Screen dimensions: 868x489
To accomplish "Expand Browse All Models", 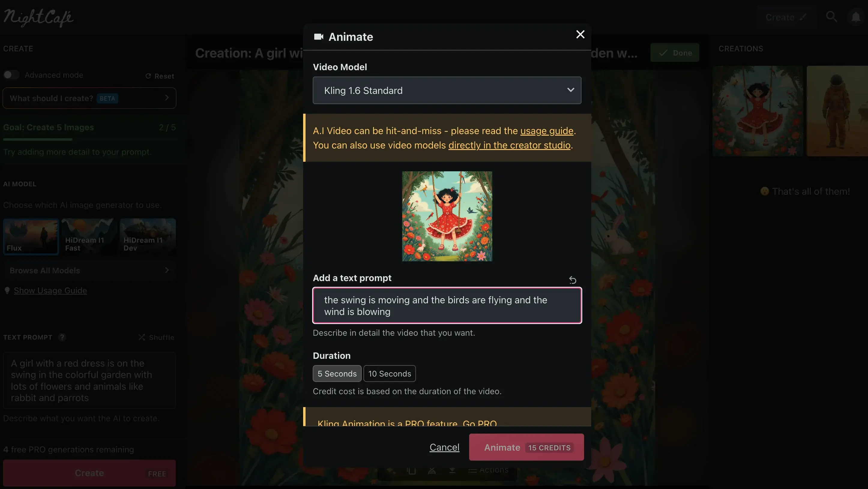I will pyautogui.click(x=89, y=270).
